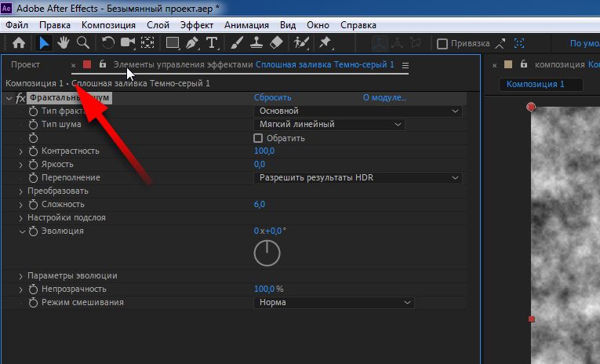Viewport: 600px width, 364px height.
Task: Expand the Непрозрачность property
Action: (21, 289)
